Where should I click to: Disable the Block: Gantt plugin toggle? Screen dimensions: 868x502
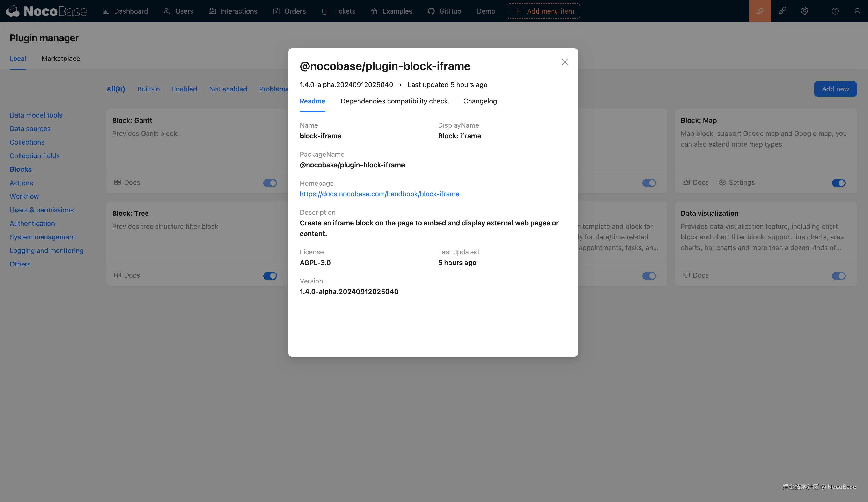(x=270, y=183)
